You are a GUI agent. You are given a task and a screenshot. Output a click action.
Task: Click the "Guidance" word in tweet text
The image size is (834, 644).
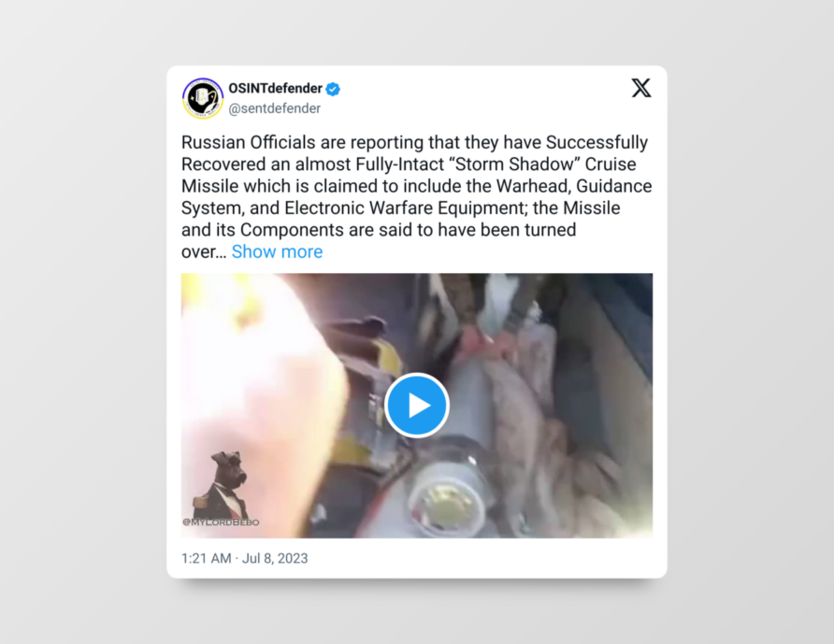(x=613, y=186)
